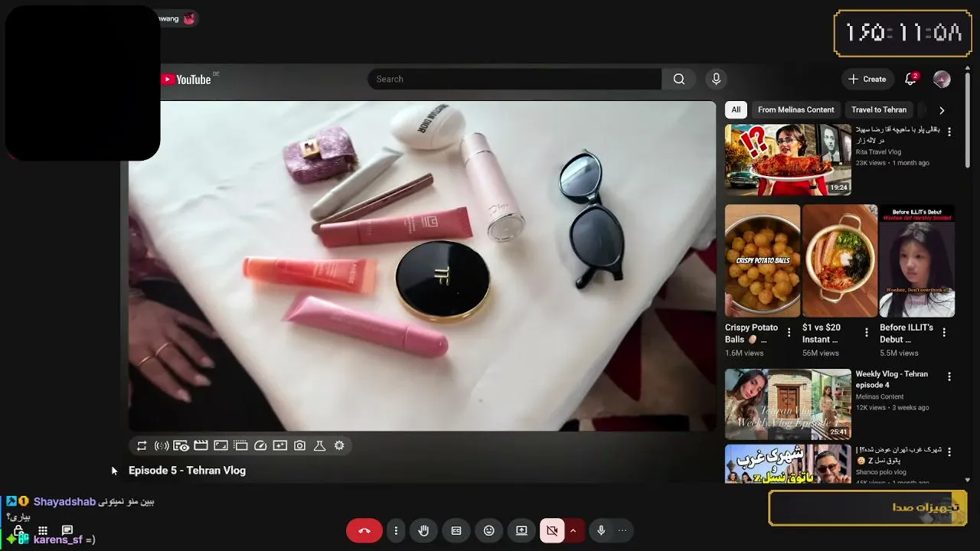The height and width of the screenshot is (551, 980).
Task: Open the playback speed gauge icon
Action: tap(260, 445)
